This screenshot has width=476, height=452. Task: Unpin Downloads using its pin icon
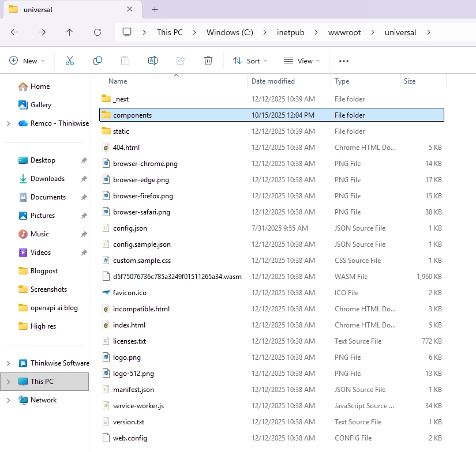pos(84,179)
